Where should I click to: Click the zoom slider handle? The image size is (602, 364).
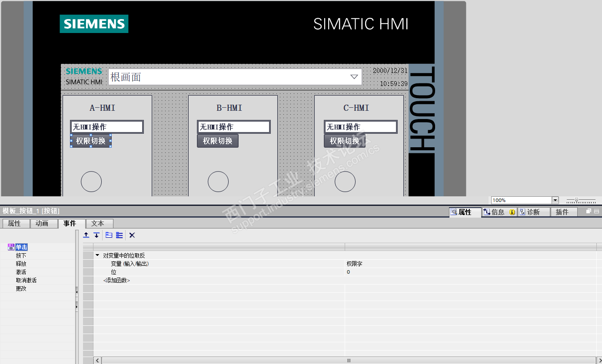click(576, 200)
